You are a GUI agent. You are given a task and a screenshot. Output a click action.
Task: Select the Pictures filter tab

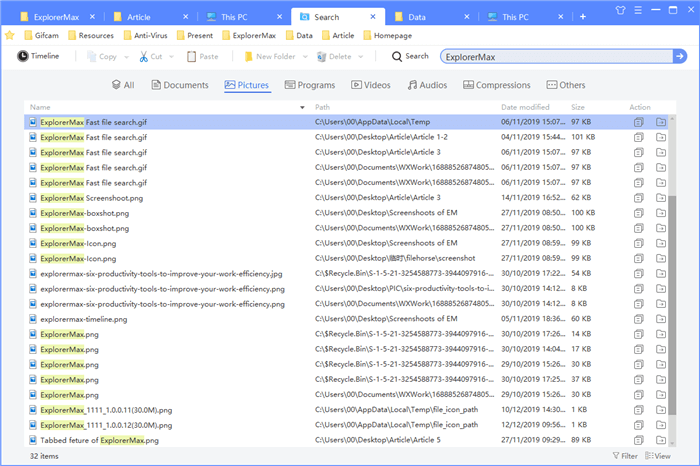click(x=247, y=85)
